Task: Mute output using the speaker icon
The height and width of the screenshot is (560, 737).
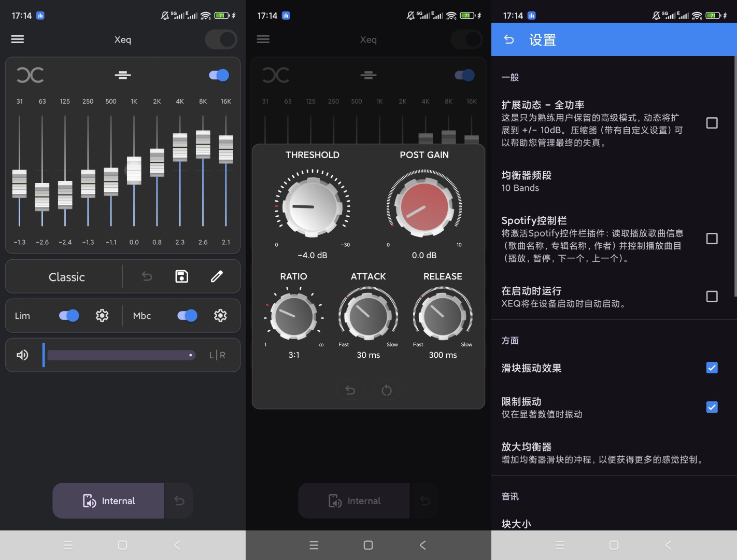Action: tap(22, 355)
